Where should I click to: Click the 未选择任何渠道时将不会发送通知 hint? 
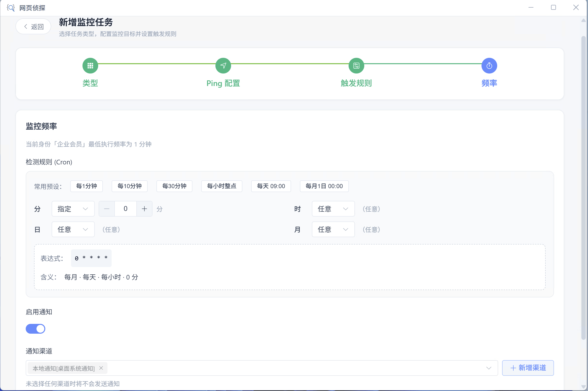[73, 383]
